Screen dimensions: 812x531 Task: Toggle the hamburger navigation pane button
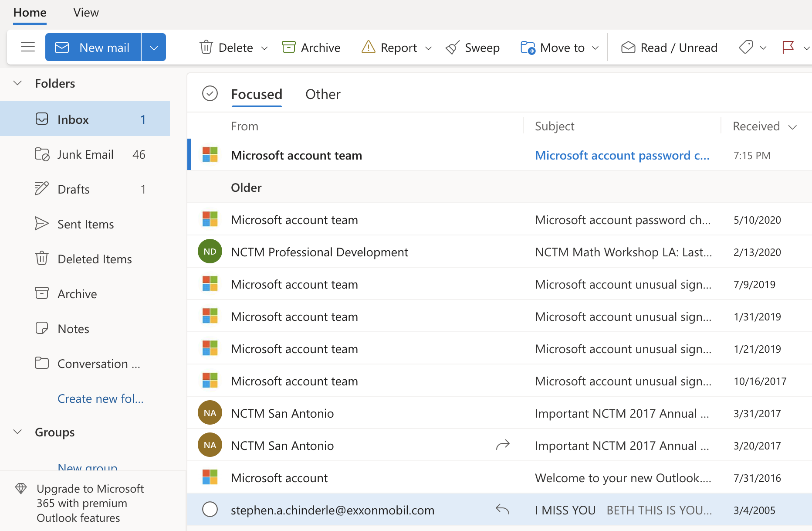coord(28,47)
